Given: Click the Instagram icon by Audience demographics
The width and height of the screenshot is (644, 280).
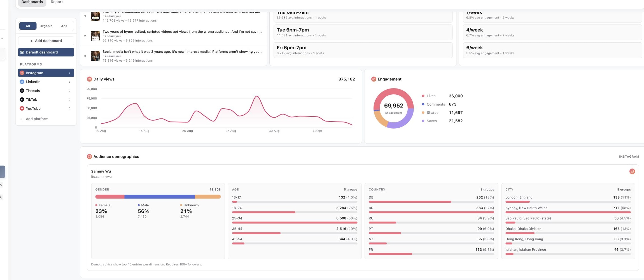Looking at the screenshot, I should point(89,157).
